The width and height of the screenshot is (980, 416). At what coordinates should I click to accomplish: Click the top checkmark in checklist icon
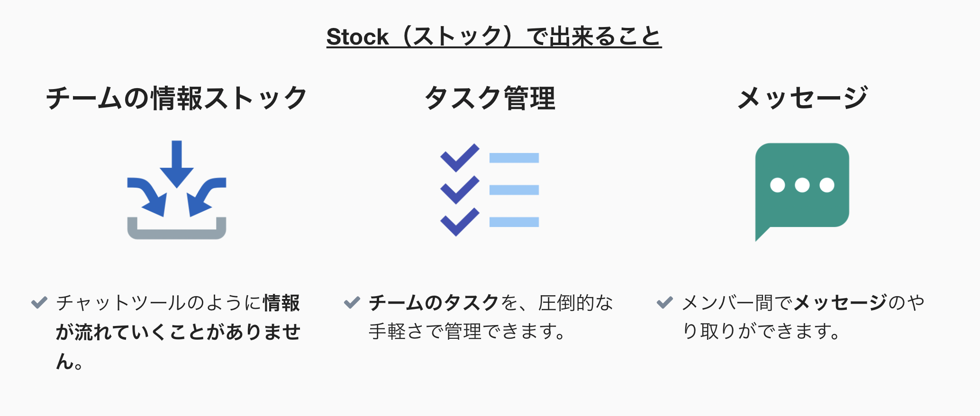460,158
